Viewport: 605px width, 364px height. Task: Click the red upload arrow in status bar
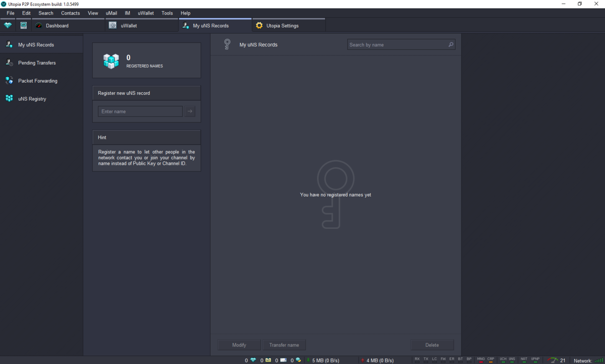pos(362,360)
